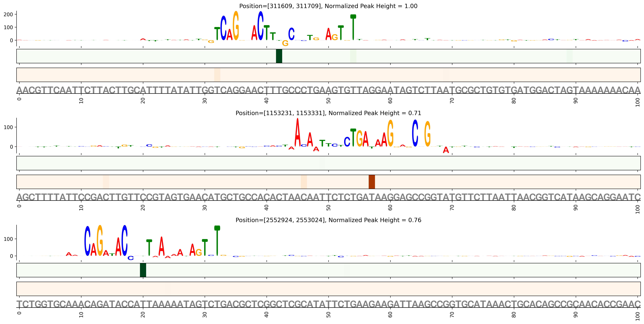Click the tall orange G in the top panel logo
Viewport: 644px width, 324px height.
(236, 25)
